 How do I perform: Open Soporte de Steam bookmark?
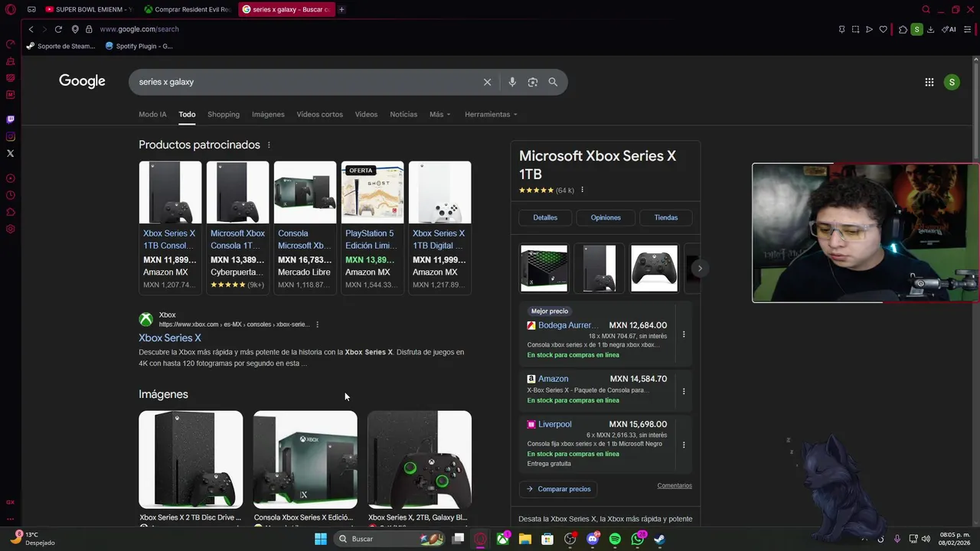(60, 46)
